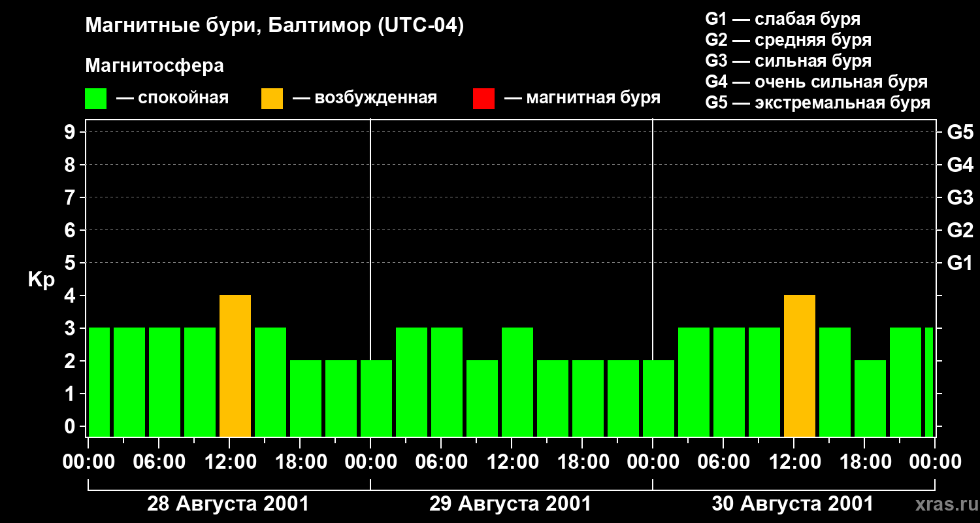Click the "G2" right axis label
The height and width of the screenshot is (523, 980).
(960, 230)
